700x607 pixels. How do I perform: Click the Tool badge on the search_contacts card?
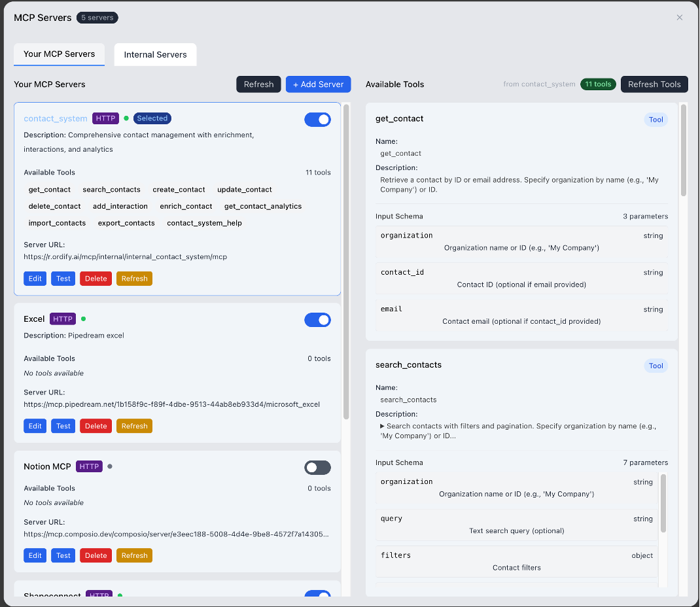(656, 366)
